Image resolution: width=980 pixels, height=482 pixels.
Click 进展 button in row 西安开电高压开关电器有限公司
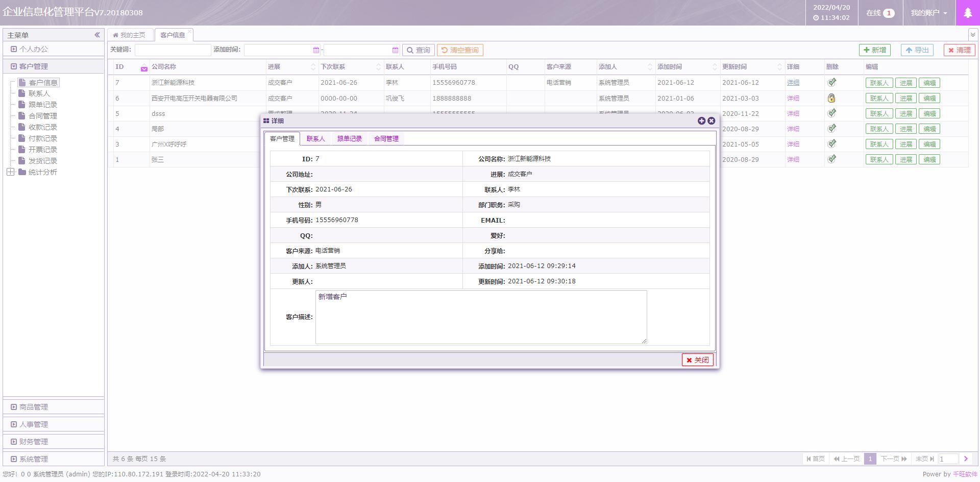coord(906,98)
